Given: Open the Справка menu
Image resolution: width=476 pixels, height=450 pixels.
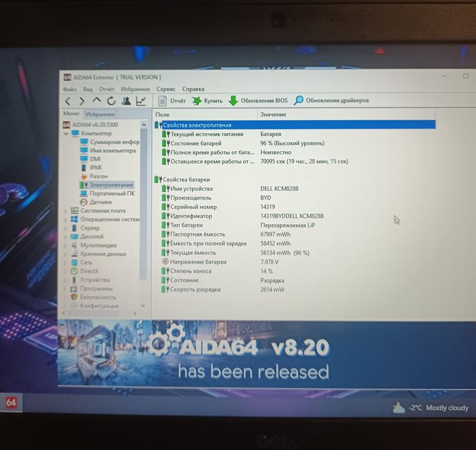Looking at the screenshot, I should click(193, 89).
